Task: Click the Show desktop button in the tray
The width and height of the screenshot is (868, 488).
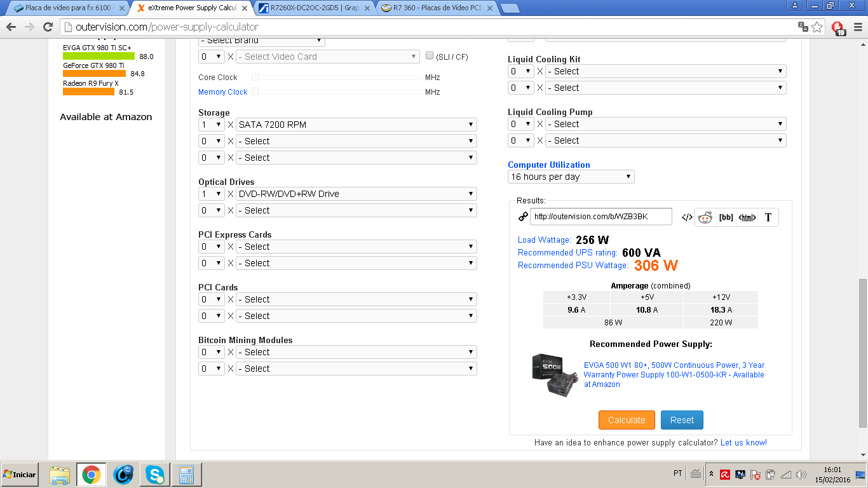Action: point(860,475)
